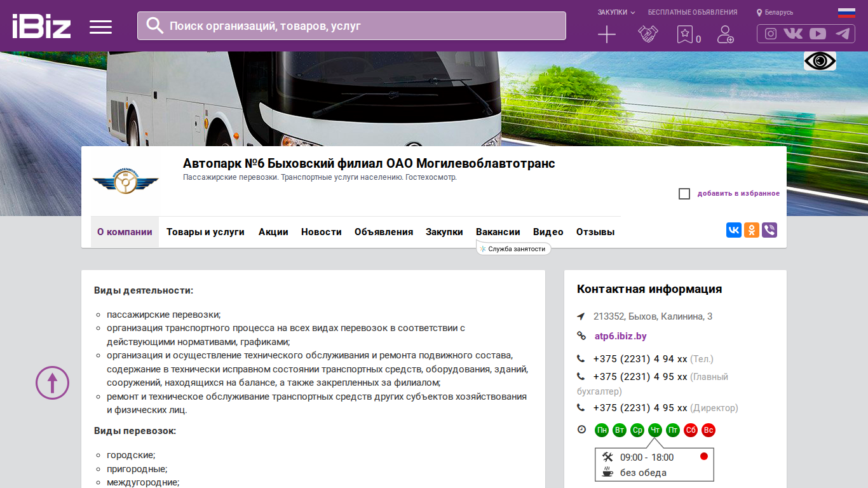Select Monday (Пн) schedule day
868x488 pixels.
(602, 430)
